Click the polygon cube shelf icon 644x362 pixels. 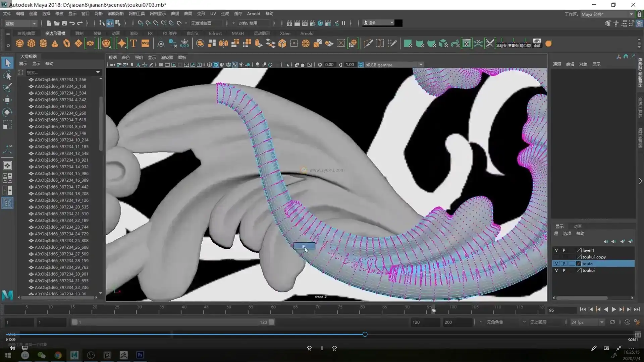point(32,44)
